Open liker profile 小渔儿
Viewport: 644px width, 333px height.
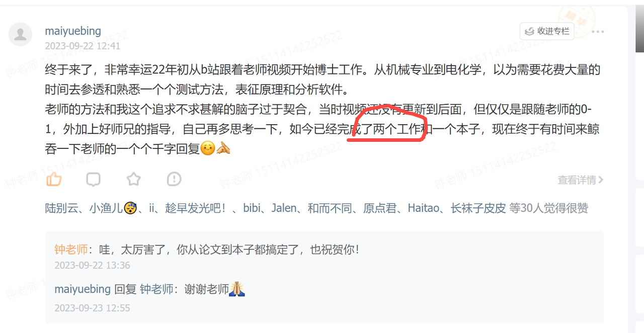click(x=106, y=208)
